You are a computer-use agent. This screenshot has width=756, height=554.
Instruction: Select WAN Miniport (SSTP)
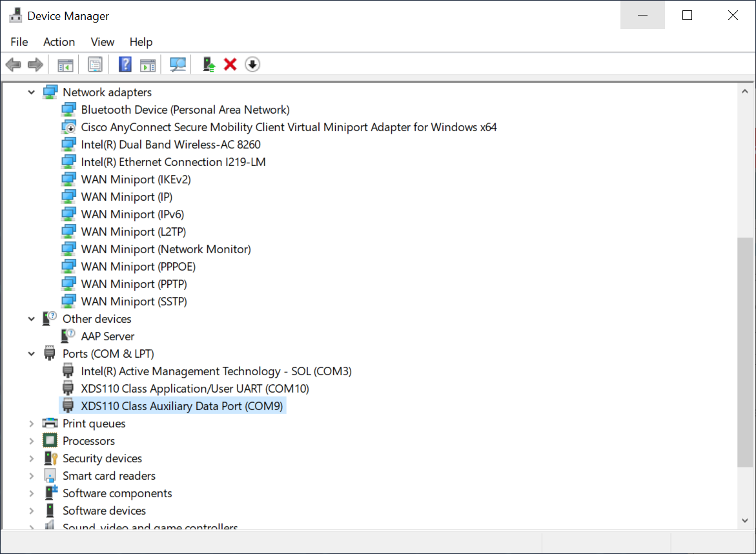coord(134,302)
